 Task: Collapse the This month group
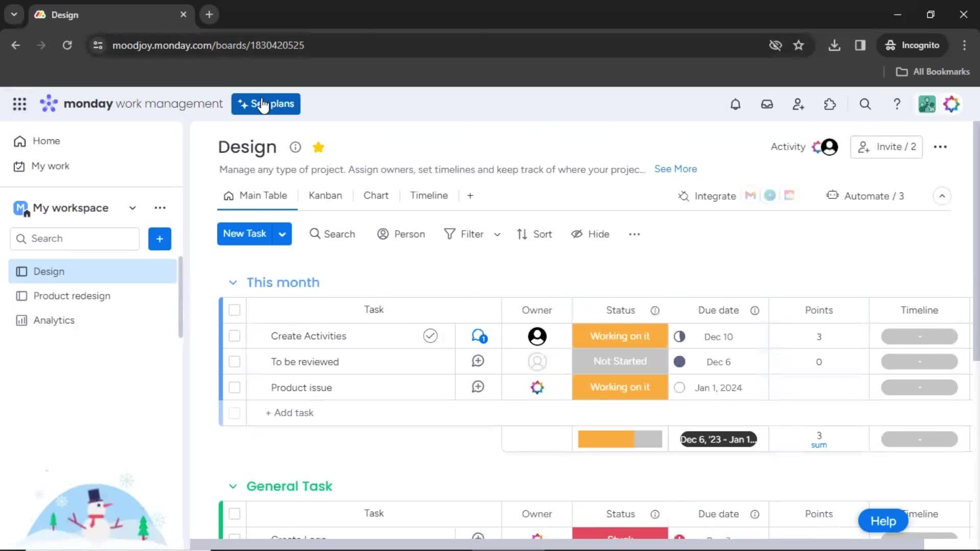[233, 283]
